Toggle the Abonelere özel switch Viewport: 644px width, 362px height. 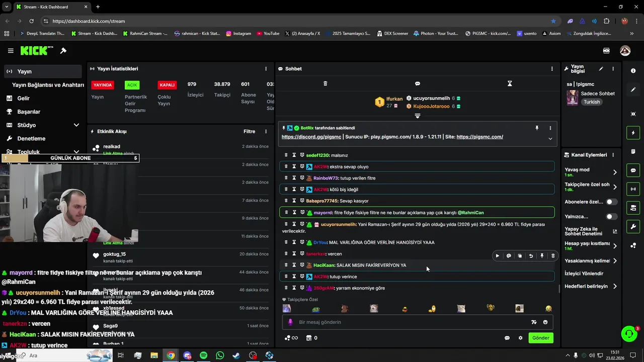pos(611,202)
